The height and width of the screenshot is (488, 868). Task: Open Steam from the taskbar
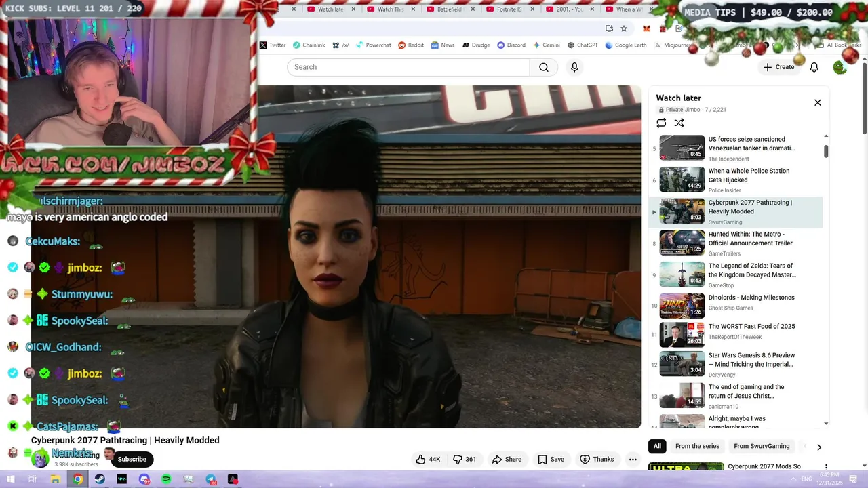[x=100, y=479]
